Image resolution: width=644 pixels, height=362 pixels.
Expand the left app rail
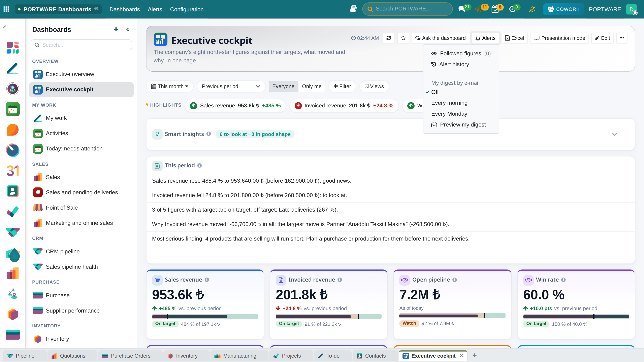tap(5, 26)
